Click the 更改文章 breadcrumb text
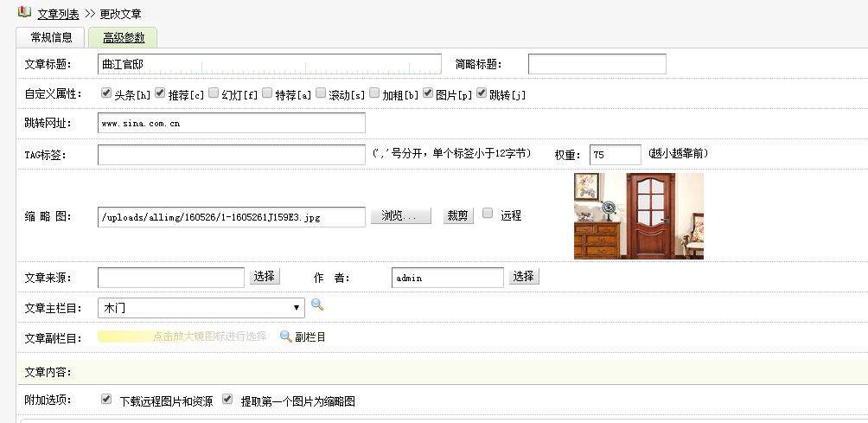 [x=120, y=14]
